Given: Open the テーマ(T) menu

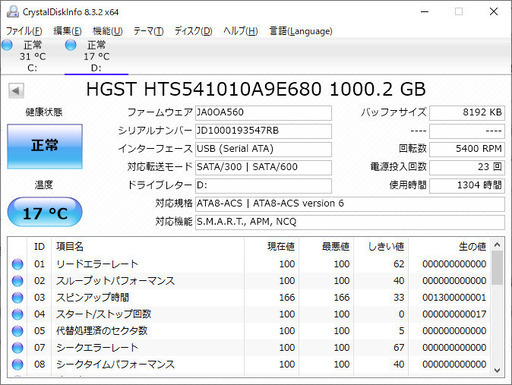Looking at the screenshot, I should [148, 31].
